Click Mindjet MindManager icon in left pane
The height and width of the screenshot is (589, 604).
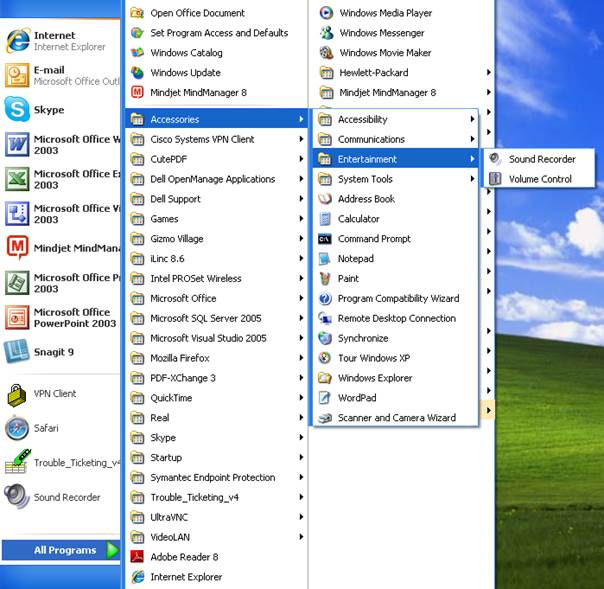tap(17, 247)
